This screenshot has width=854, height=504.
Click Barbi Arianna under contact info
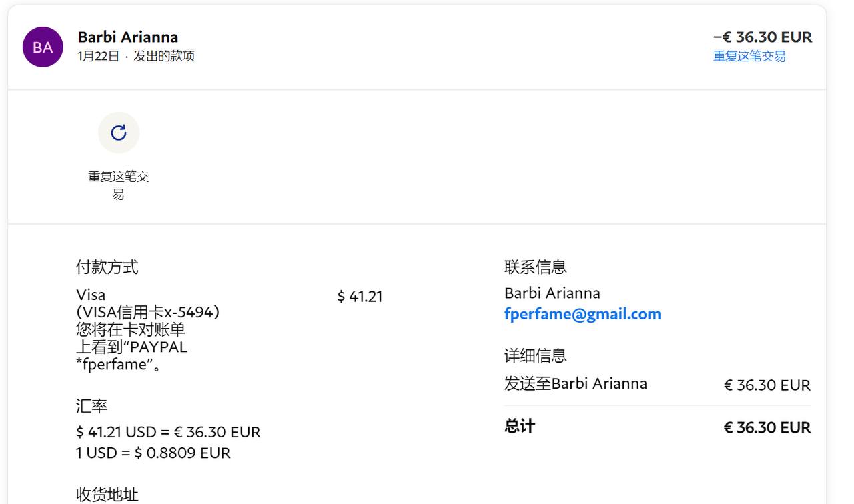point(552,293)
